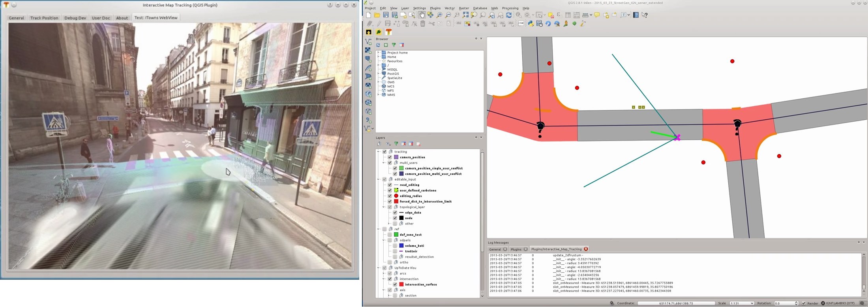Expand the PostGIS node in Browser
868x307 pixels.
[378, 73]
